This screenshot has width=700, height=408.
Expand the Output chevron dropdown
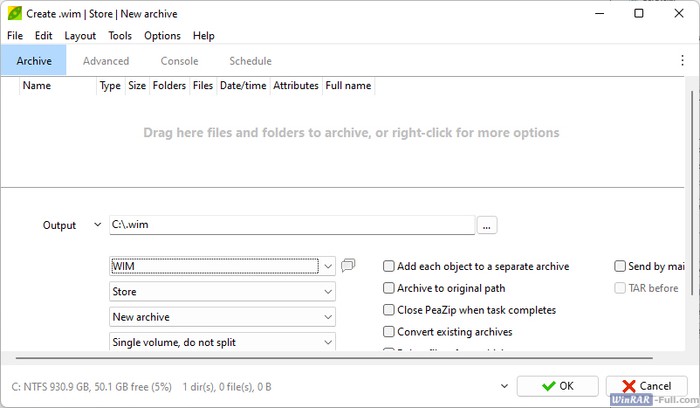point(96,226)
